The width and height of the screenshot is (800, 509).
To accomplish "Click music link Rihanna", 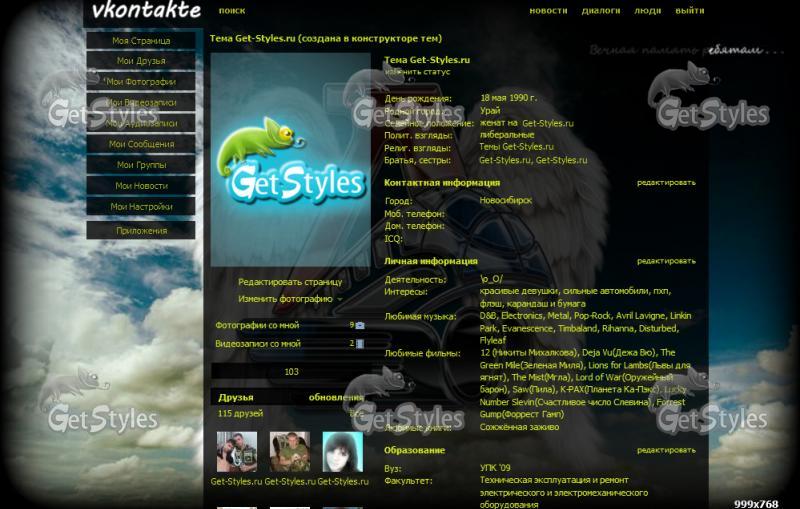I will (x=618, y=328).
